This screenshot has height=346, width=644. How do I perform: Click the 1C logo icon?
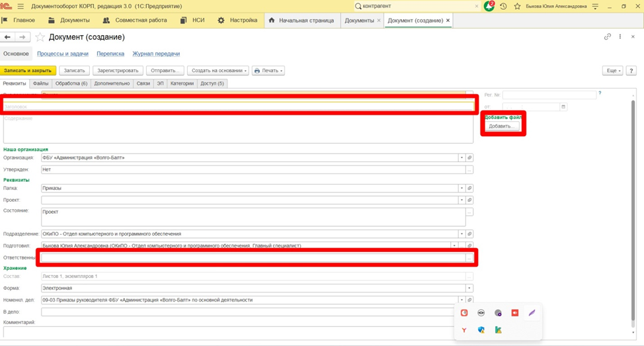[7, 6]
